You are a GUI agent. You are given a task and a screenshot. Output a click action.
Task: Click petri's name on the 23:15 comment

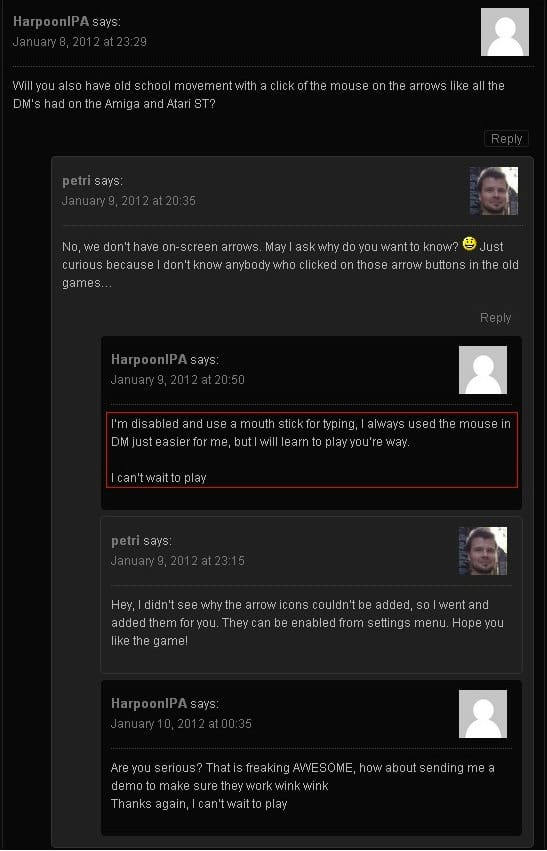pos(125,541)
